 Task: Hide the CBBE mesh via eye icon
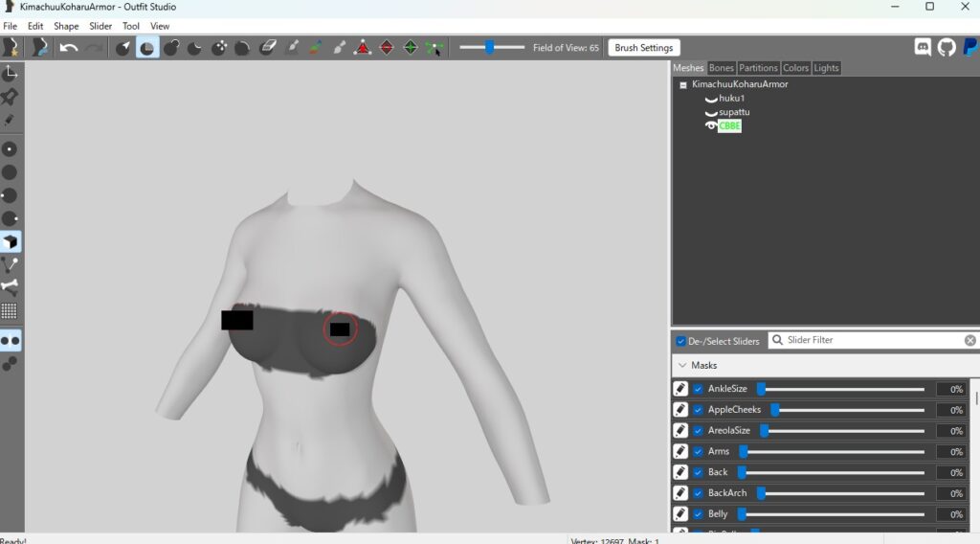pos(711,125)
